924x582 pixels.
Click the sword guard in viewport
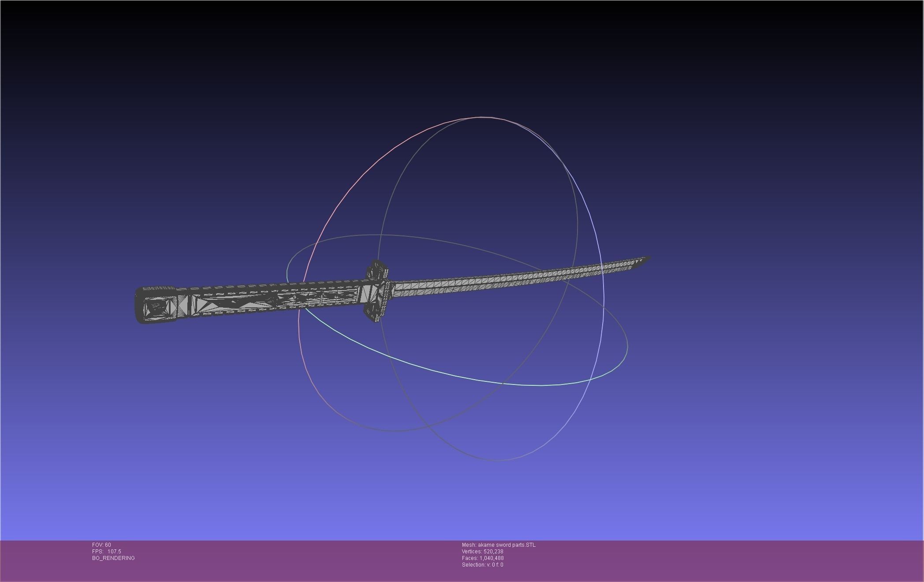click(x=377, y=291)
